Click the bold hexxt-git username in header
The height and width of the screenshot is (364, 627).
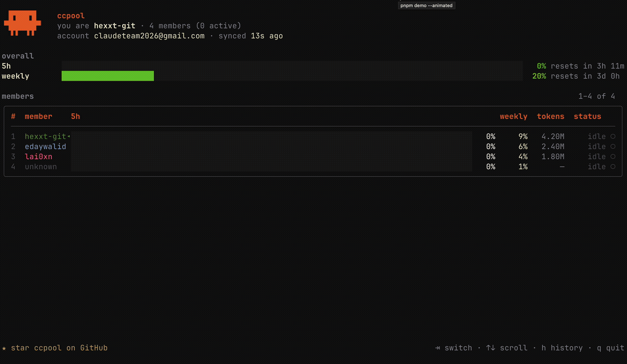(114, 25)
